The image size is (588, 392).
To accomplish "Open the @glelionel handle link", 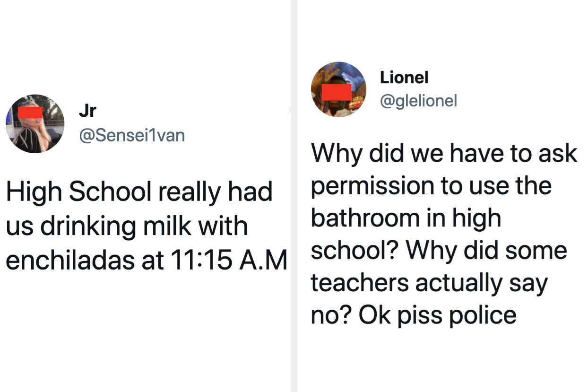I will coord(418,101).
